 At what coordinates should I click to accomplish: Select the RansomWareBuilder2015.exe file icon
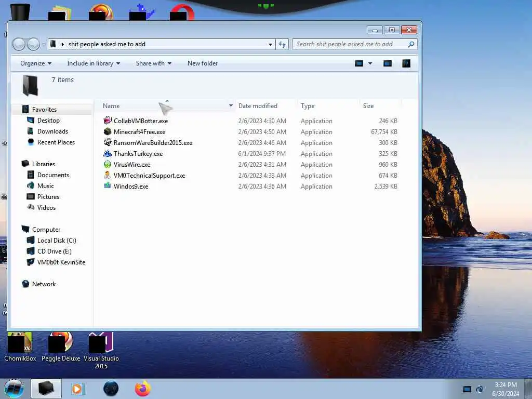tap(107, 142)
